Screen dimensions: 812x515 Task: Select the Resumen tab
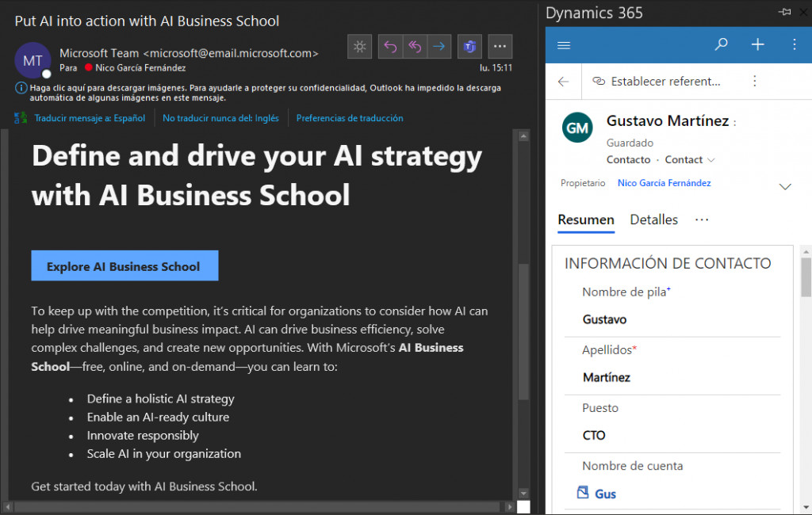tap(586, 219)
